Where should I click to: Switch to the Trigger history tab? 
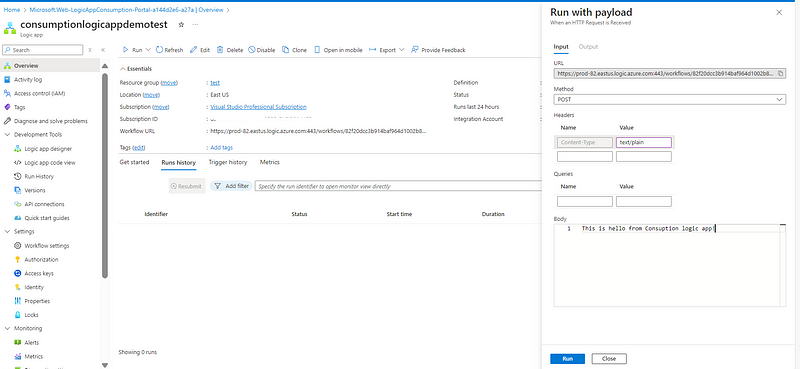pyautogui.click(x=228, y=162)
